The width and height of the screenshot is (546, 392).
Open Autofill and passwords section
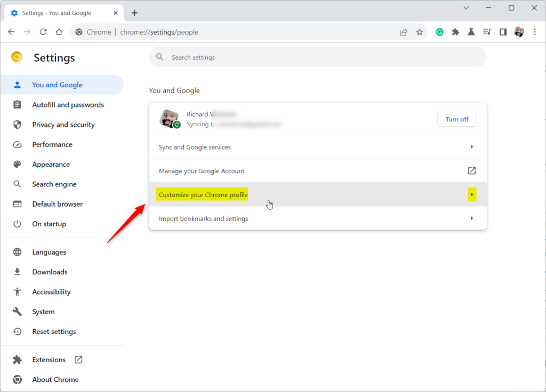click(x=62, y=105)
